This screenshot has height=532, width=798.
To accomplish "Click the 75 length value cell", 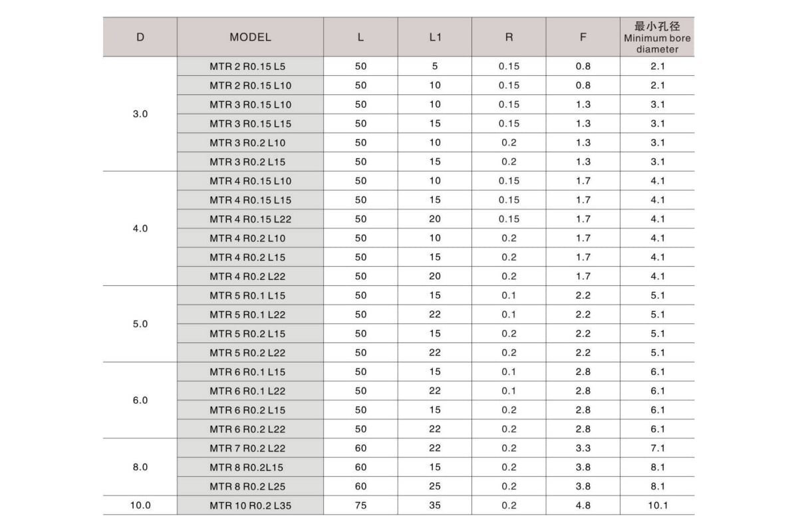I will (x=360, y=505).
